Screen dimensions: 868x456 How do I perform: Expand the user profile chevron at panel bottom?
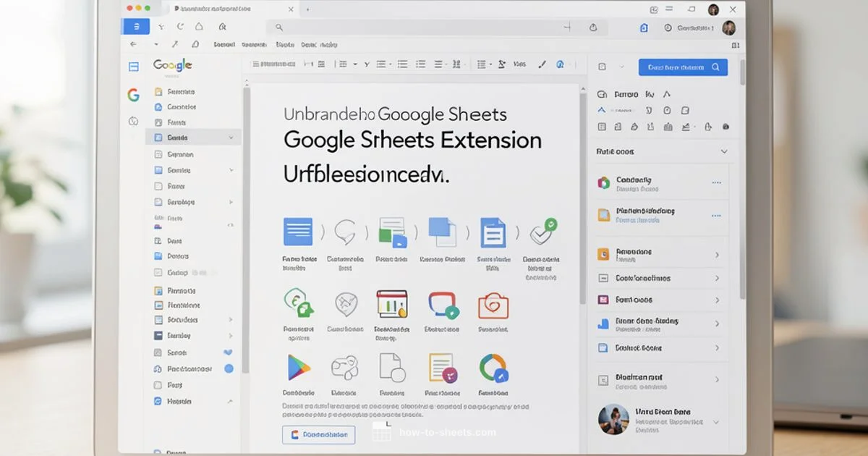tap(716, 421)
